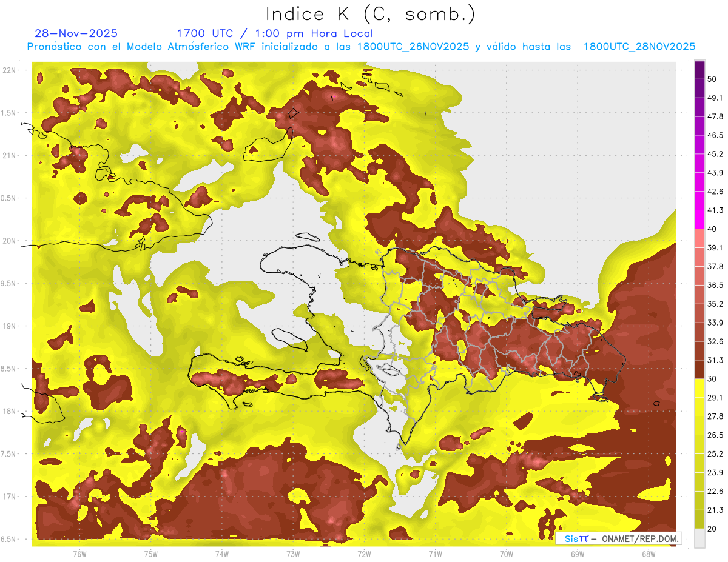Click legend value "46.5"
Viewport: 728px width, 562px height.
(715, 135)
